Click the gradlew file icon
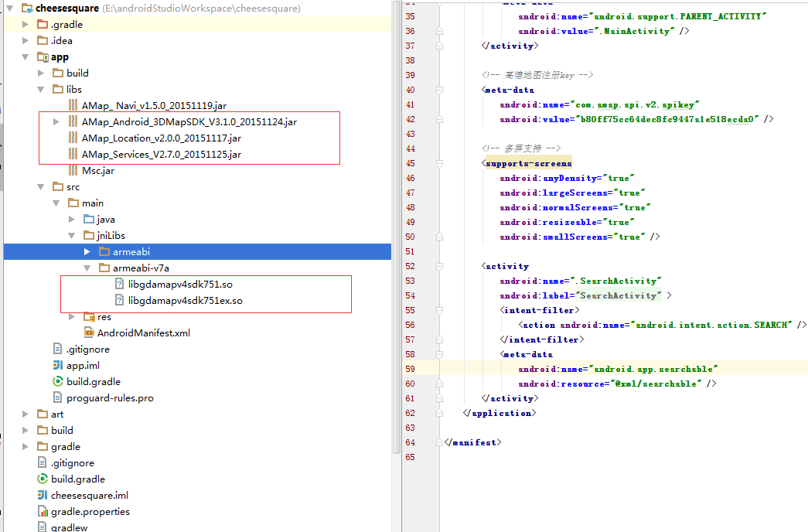Viewport: 808px width, 532px height. click(x=43, y=527)
